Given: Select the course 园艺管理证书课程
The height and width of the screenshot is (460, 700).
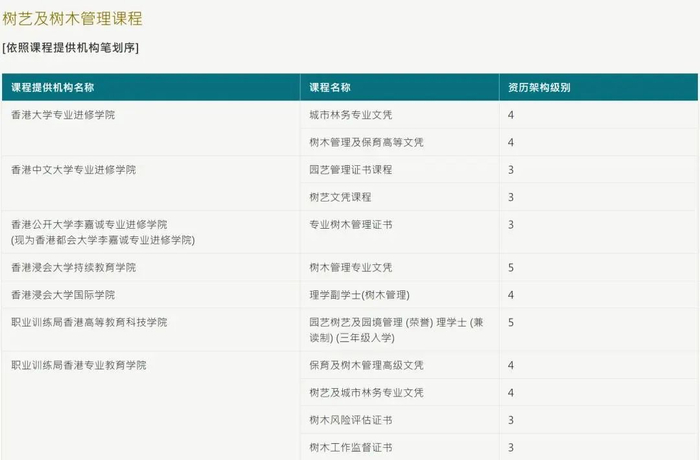Looking at the screenshot, I should pyautogui.click(x=350, y=170).
